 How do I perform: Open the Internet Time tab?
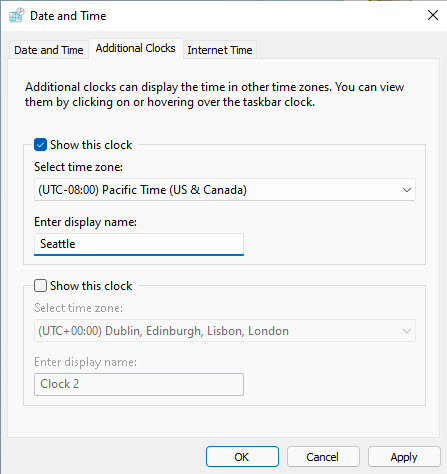point(220,50)
